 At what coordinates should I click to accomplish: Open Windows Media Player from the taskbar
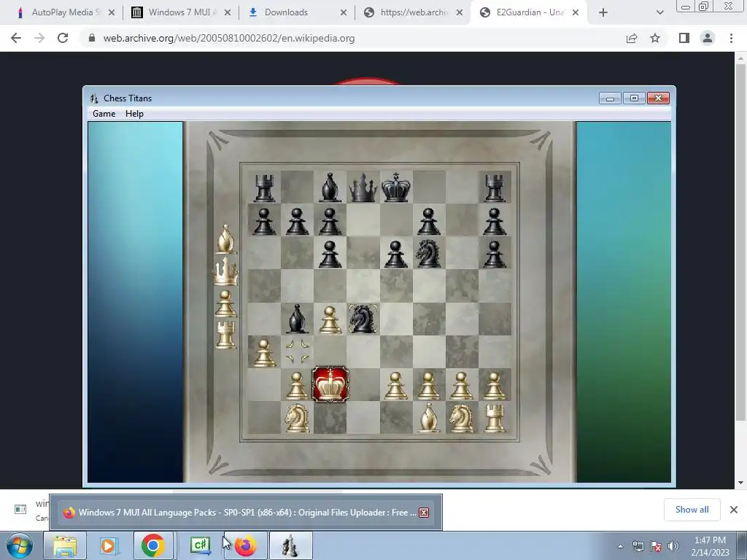point(109,545)
